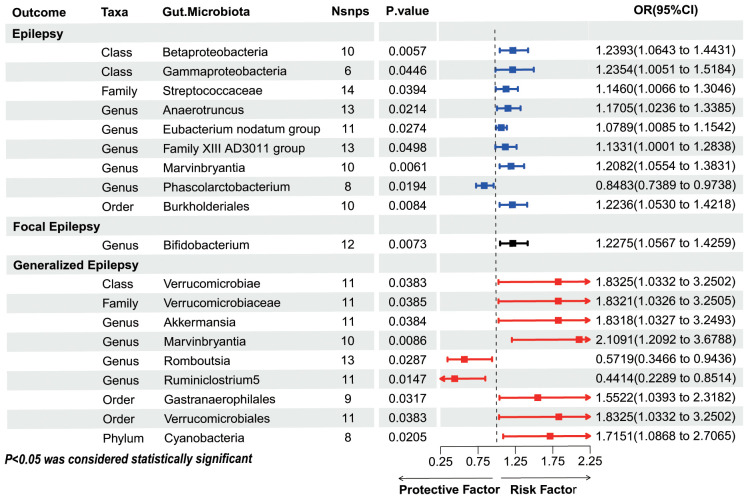Select the Epilepsy section header
This screenshot has height=499, width=748.
(37, 34)
